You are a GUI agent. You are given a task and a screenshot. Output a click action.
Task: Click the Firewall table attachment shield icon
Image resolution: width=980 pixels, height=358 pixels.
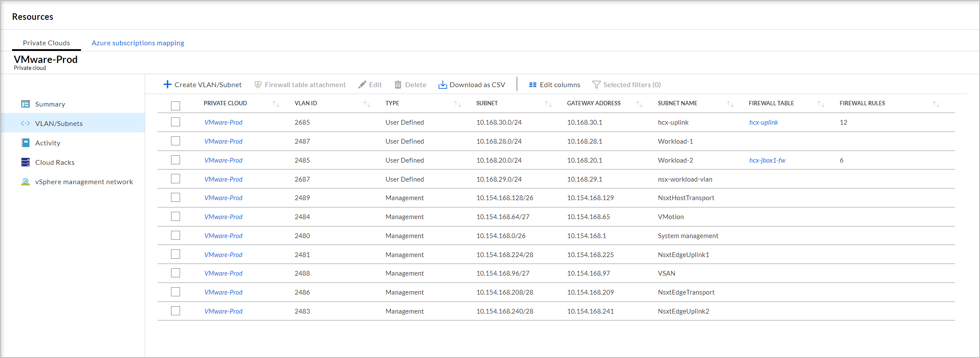(x=258, y=85)
